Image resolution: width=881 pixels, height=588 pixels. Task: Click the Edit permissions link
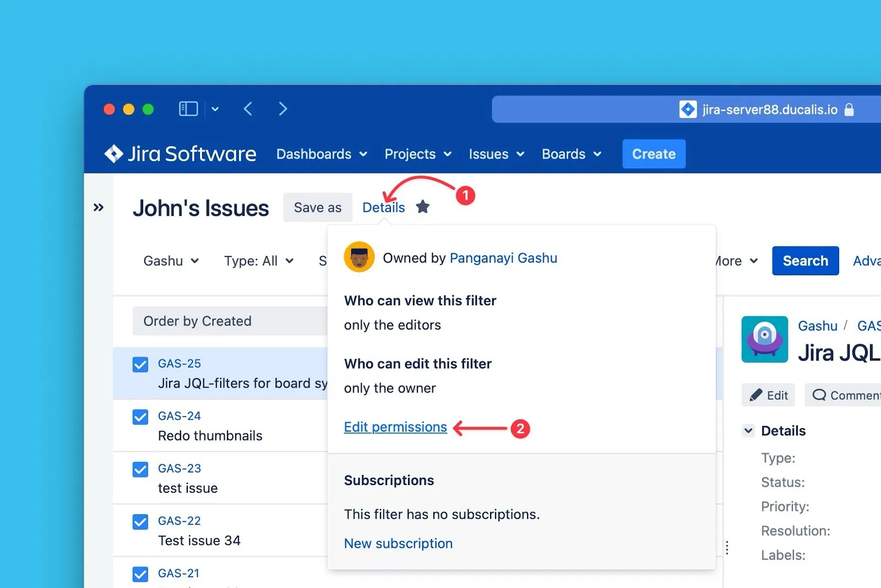pyautogui.click(x=395, y=427)
